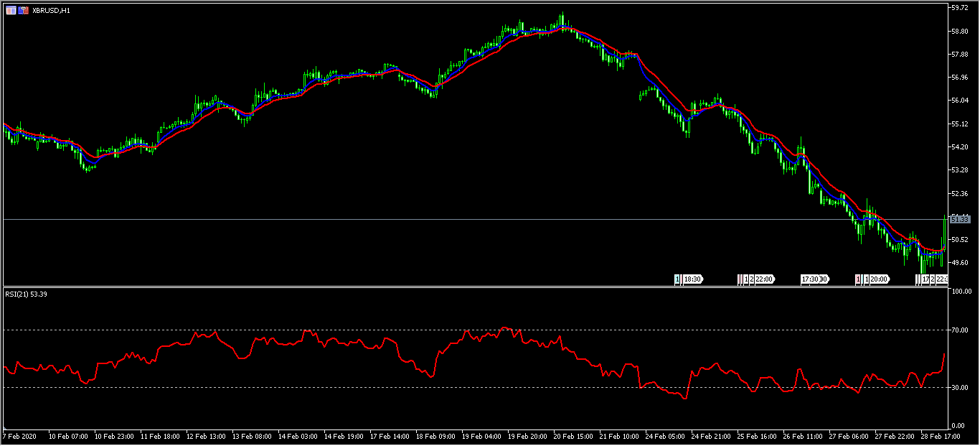
Task: Click the 56.04 price scale value
Action: coord(959,101)
